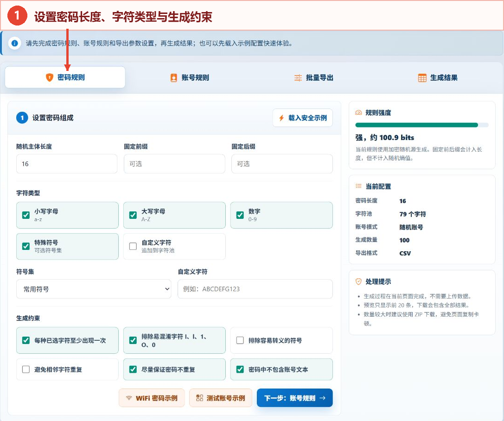Image resolution: width=504 pixels, height=421 pixels.
Task: Enable 排除容易转义的符号 checkbox
Action: tap(240, 340)
